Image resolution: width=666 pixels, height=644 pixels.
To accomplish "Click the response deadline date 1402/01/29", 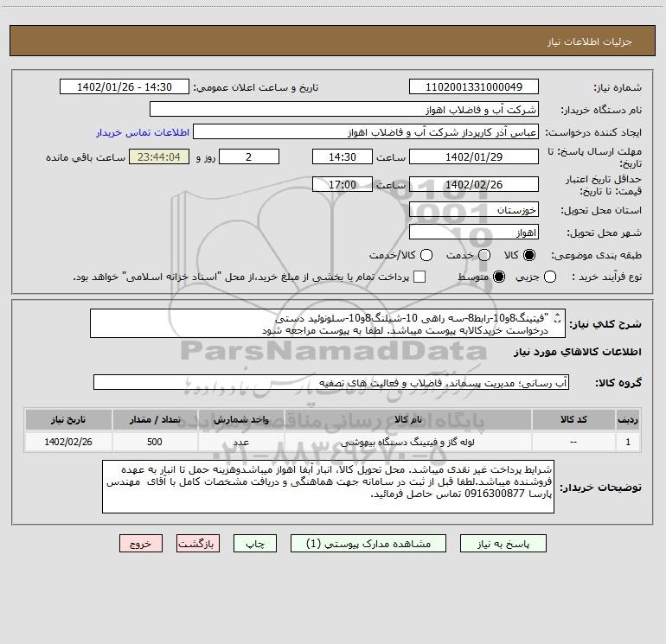I will click(474, 156).
